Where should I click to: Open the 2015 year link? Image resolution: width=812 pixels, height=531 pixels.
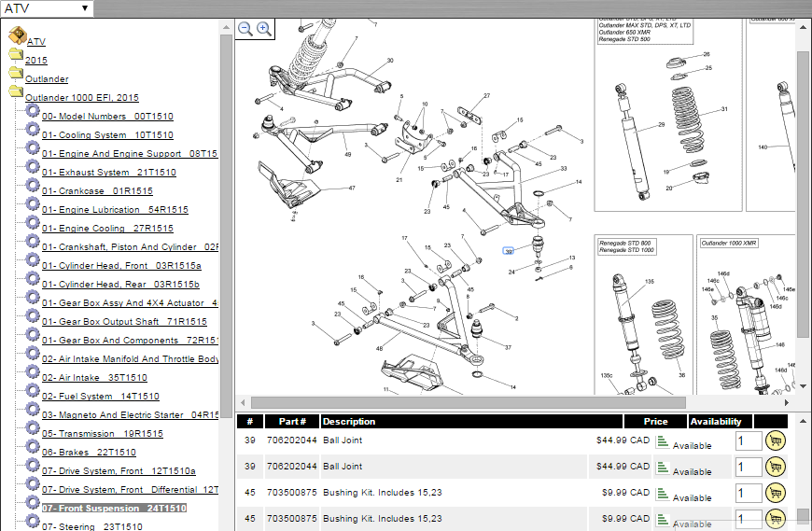point(36,60)
